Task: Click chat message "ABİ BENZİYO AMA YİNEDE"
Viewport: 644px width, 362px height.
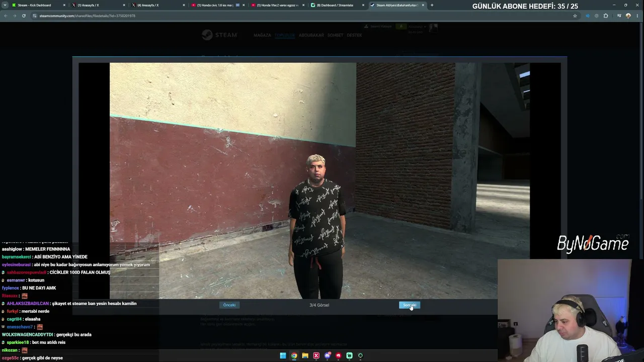Action: [x=61, y=257]
